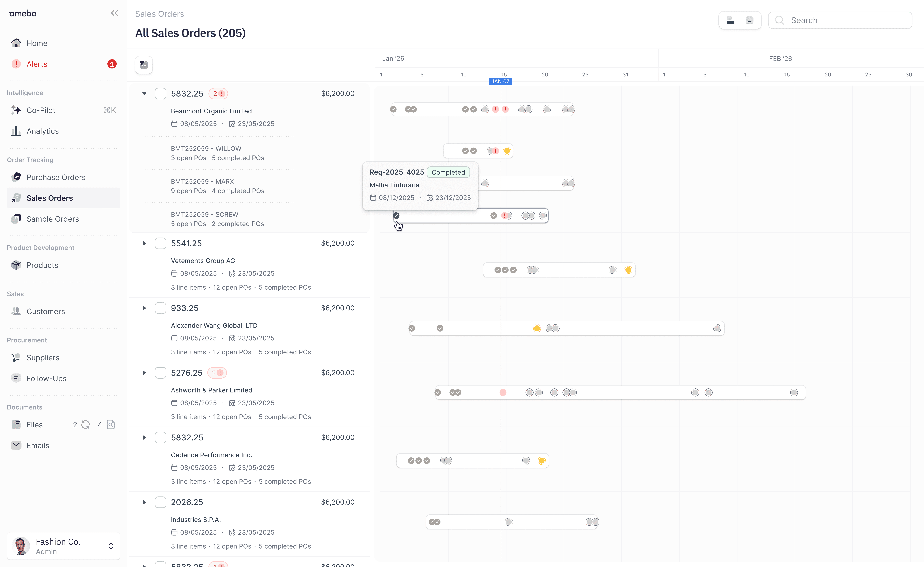Check the box for order 5541.25
Image resolution: width=924 pixels, height=567 pixels.
pos(161,243)
